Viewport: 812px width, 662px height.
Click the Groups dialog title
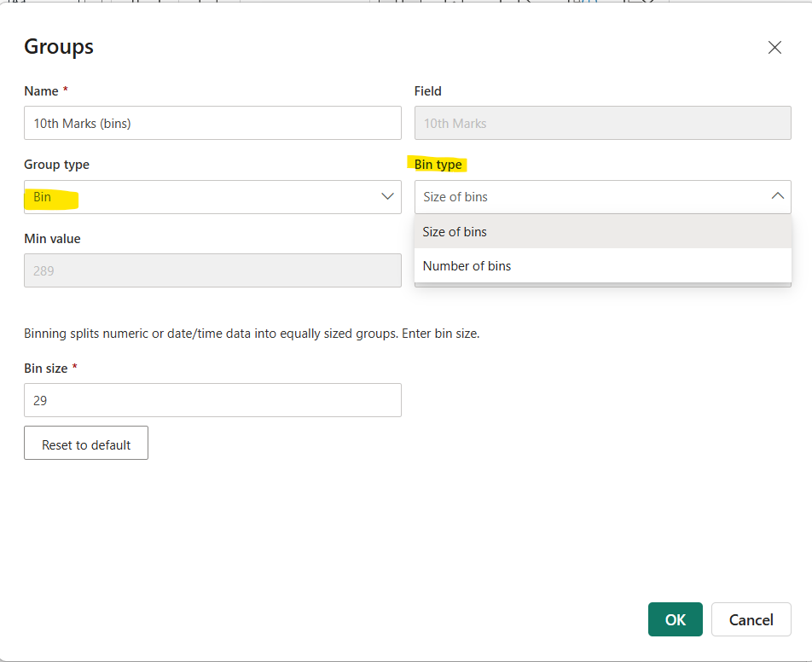pyautogui.click(x=58, y=47)
